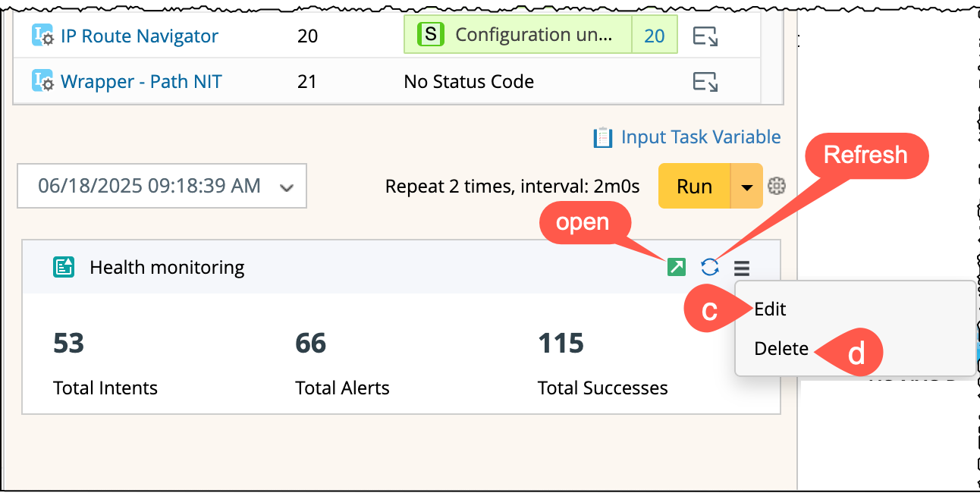The image size is (980, 496).
Task: Open Health monitoring in a new view
Action: click(x=676, y=267)
